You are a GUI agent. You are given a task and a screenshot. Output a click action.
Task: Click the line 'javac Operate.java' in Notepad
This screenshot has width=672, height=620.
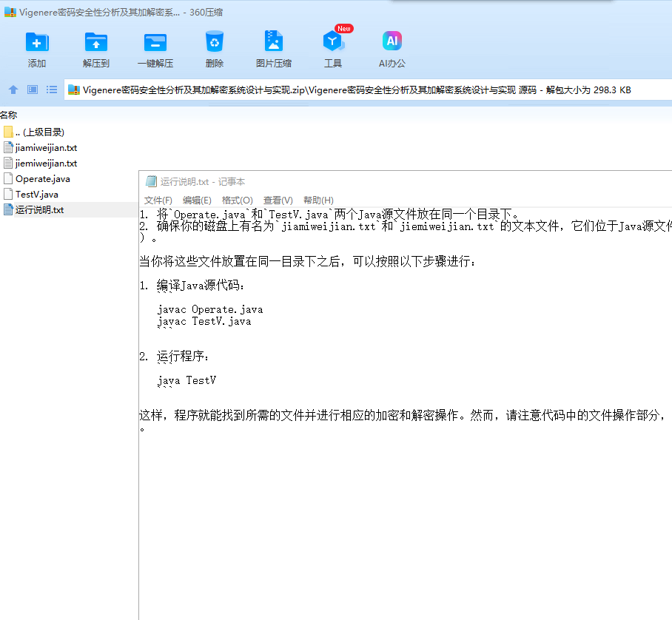(x=210, y=309)
